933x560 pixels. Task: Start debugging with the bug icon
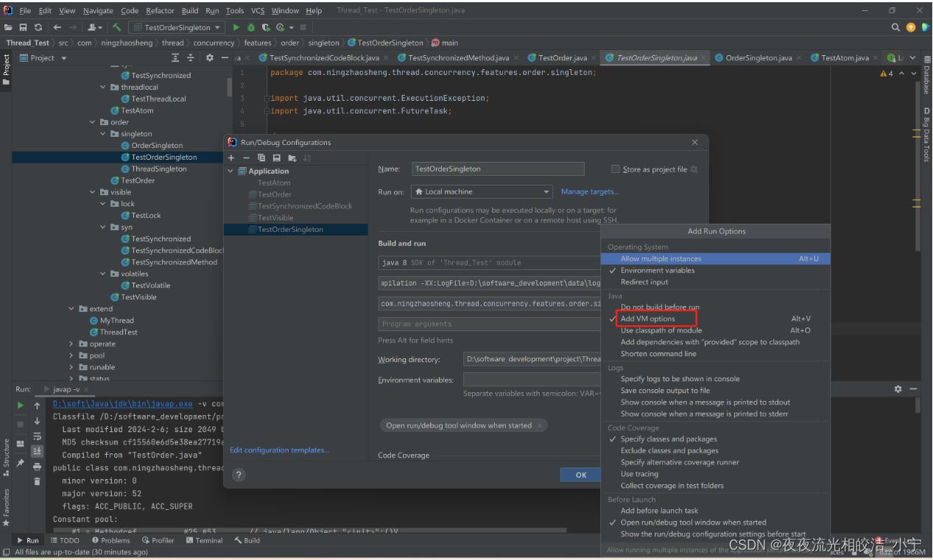click(x=251, y=27)
